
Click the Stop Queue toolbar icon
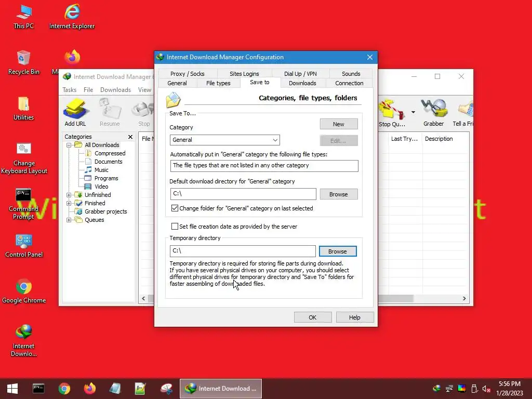392,113
